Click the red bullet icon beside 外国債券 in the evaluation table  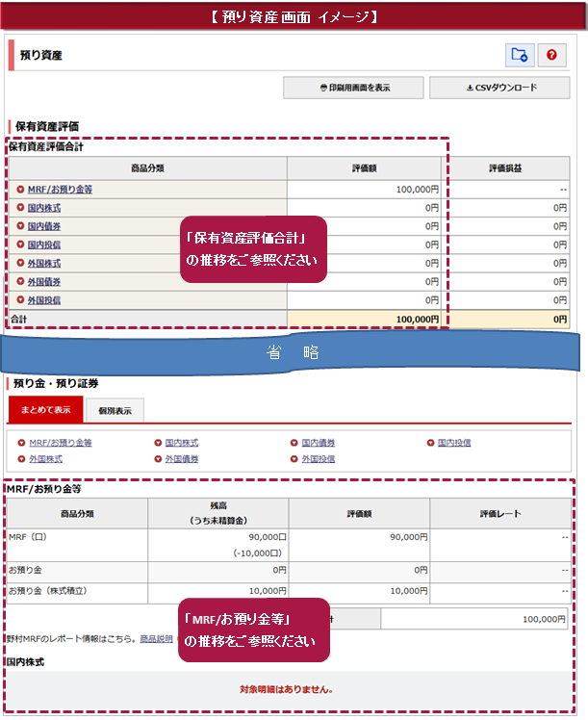pos(20,280)
